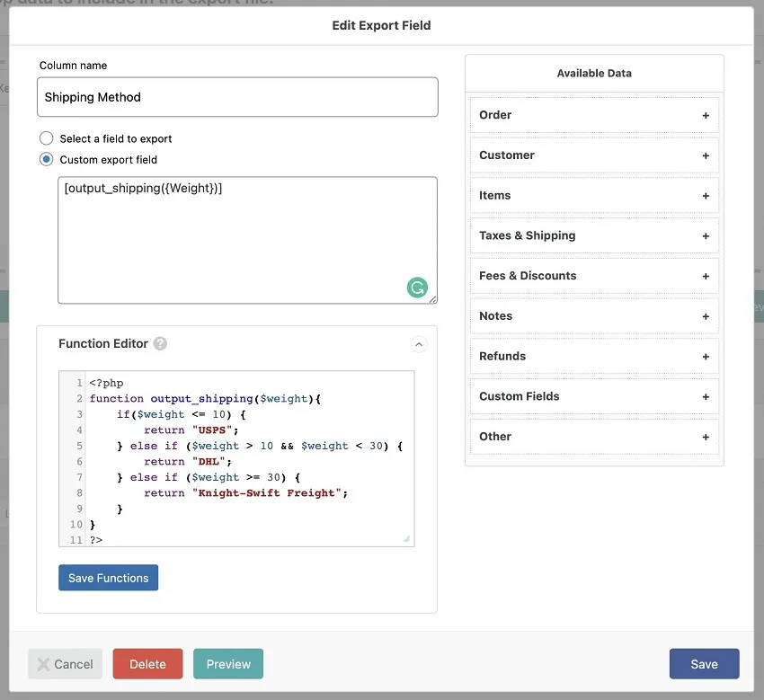Click the Grammarly icon in the custom field box
764x700 pixels.
pos(417,288)
